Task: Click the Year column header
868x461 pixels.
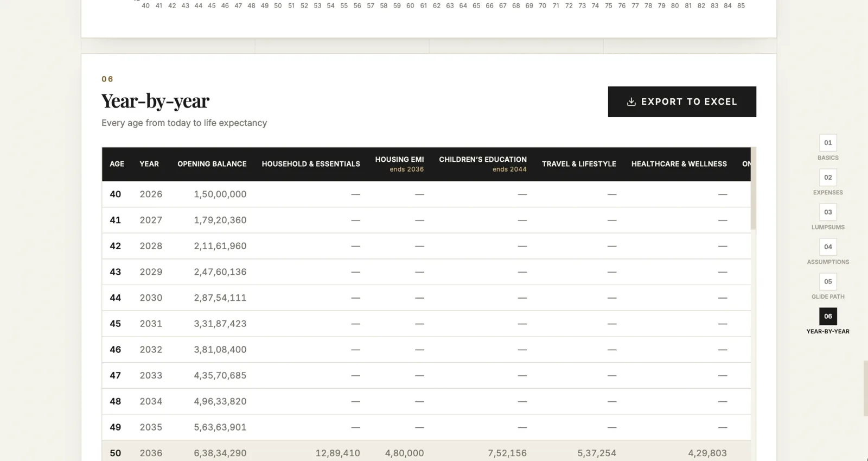Action: 149,164
